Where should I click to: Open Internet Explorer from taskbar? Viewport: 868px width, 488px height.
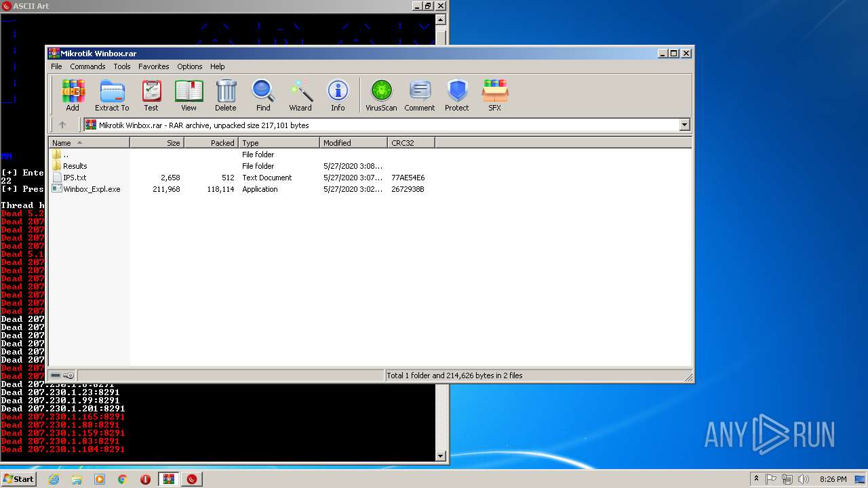coord(54,479)
